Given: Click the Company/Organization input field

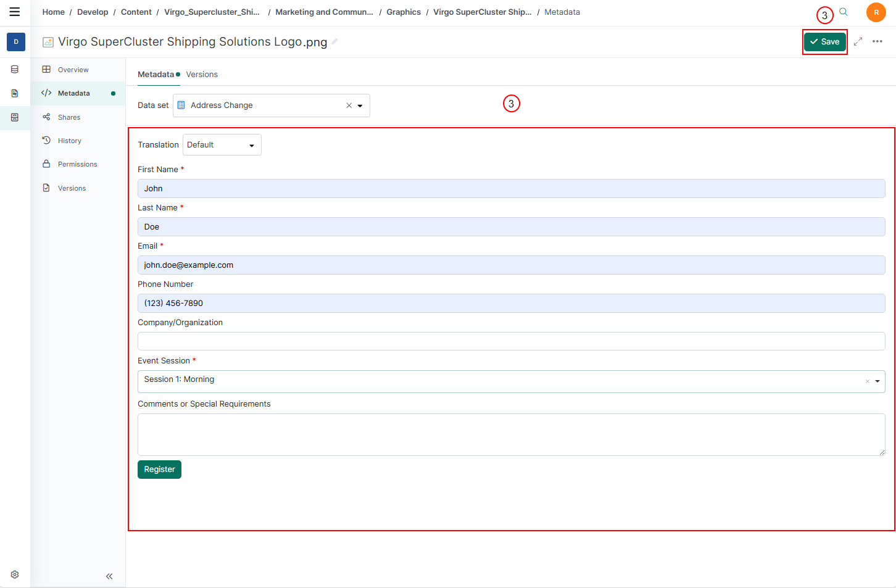Looking at the screenshot, I should (511, 341).
